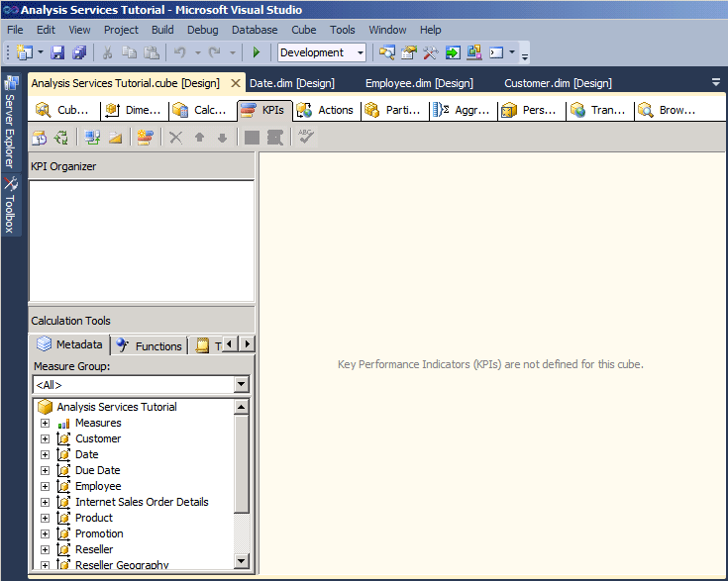Click the Measures bar chart icon in the tree
Image resolution: width=728 pixels, height=581 pixels.
click(x=63, y=423)
